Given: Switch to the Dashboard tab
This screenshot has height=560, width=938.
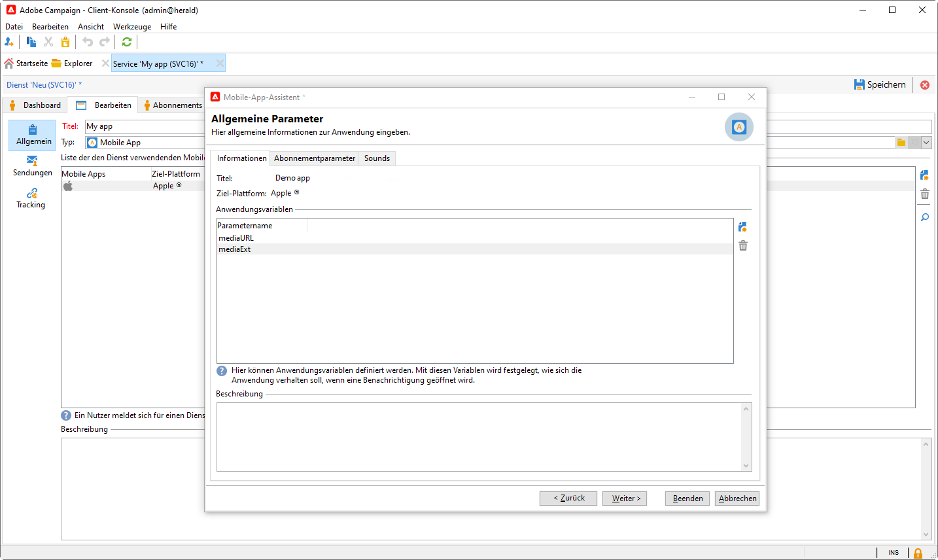Looking at the screenshot, I should 35,105.
